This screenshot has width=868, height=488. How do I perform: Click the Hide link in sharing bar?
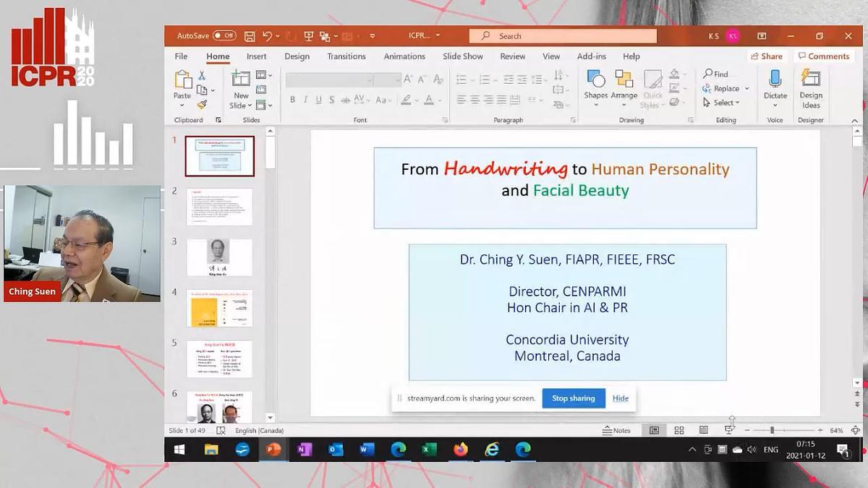621,398
